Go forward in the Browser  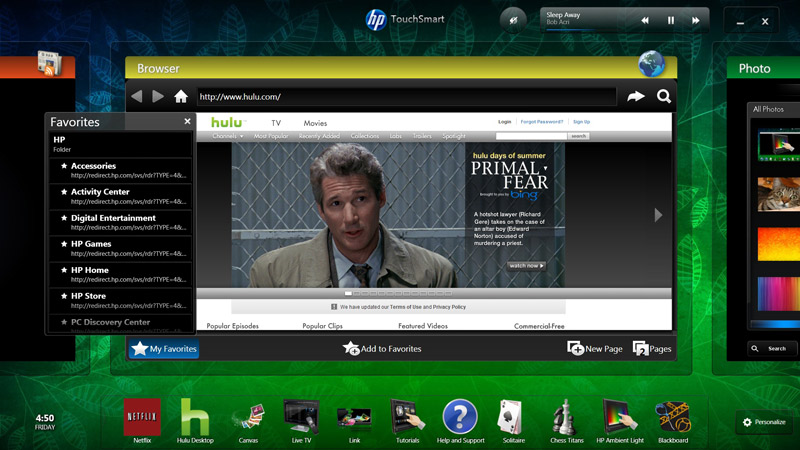[158, 96]
